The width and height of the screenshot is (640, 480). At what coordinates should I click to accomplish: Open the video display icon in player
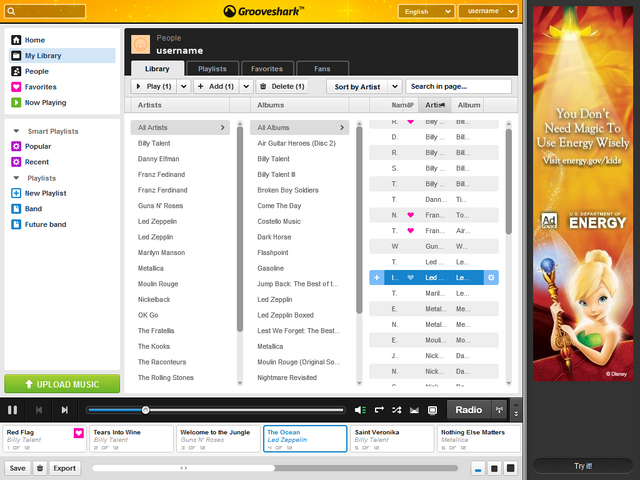pyautogui.click(x=432, y=410)
